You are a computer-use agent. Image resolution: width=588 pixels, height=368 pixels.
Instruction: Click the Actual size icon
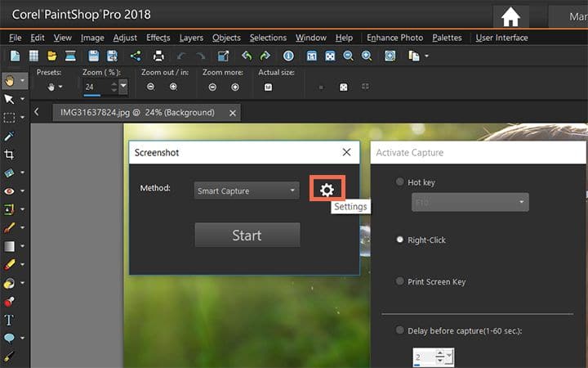pyautogui.click(x=268, y=88)
